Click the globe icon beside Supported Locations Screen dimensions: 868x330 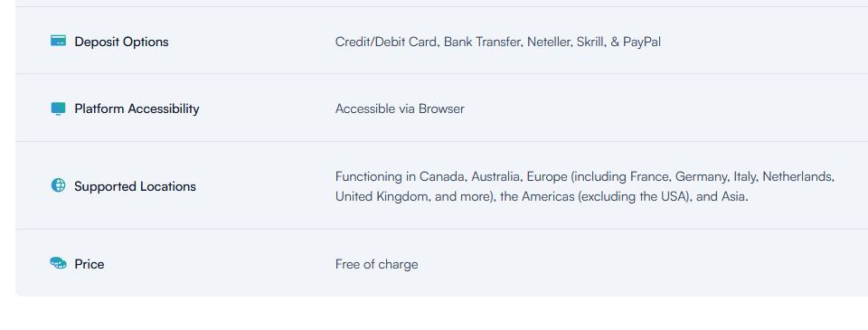(x=58, y=185)
